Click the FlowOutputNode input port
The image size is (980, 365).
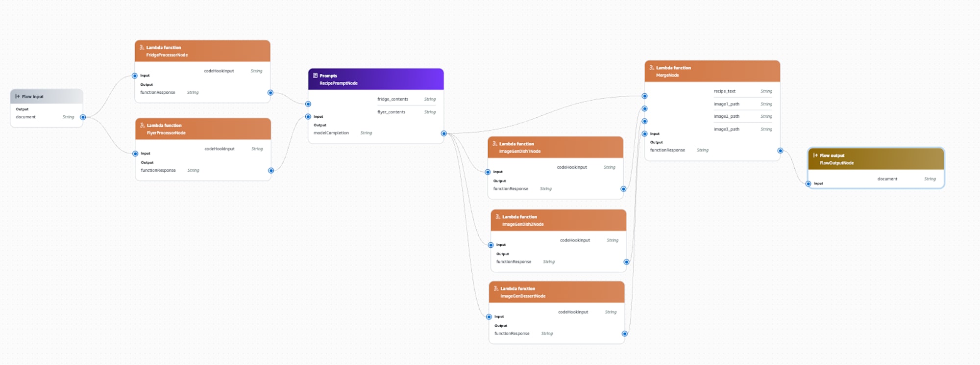coord(808,183)
